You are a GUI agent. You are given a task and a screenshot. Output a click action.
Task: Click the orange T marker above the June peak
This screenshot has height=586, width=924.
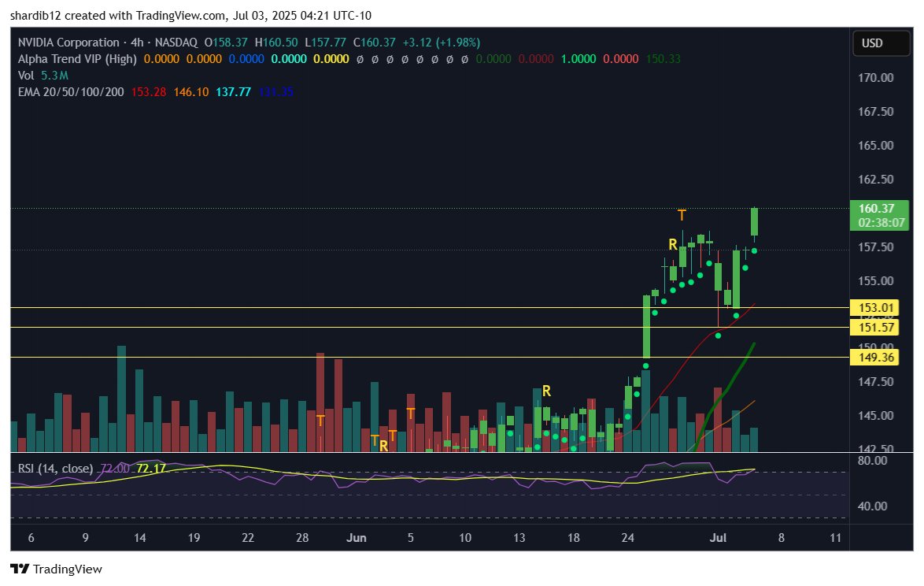tap(682, 214)
